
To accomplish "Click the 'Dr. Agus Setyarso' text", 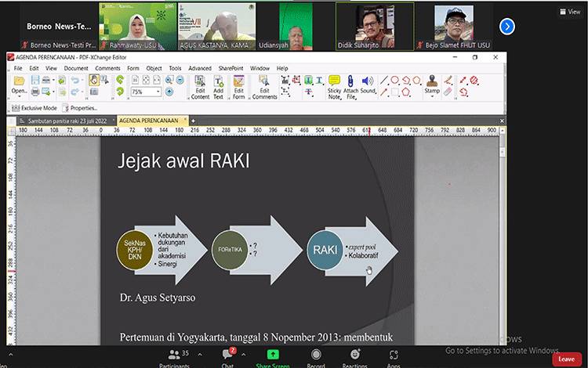I will [x=158, y=298].
